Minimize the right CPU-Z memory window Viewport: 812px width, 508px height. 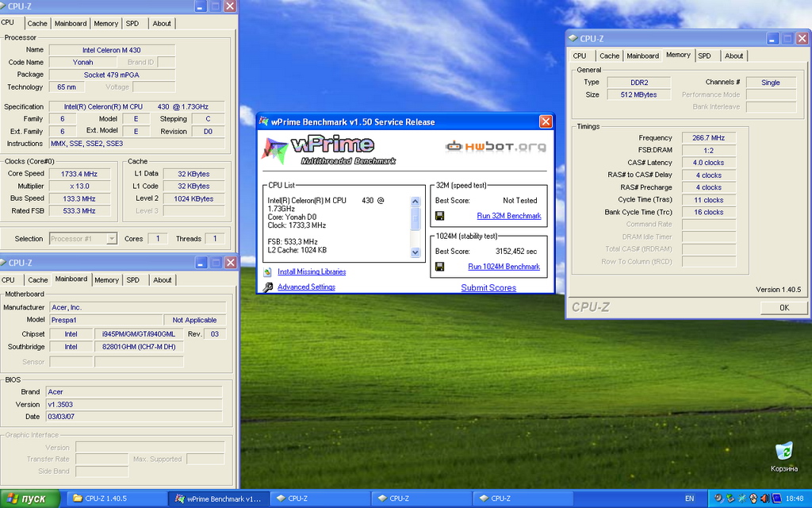pos(773,38)
